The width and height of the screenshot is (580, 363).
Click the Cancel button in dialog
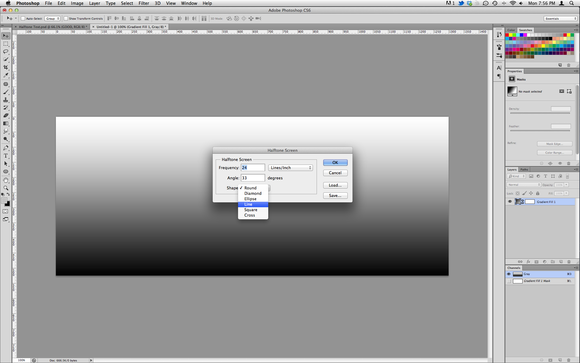[335, 173]
